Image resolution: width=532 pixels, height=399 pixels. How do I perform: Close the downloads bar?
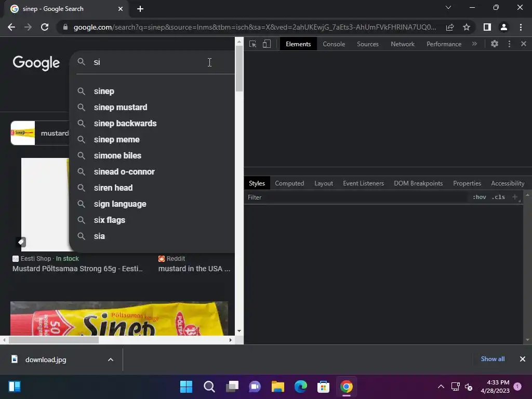[523, 359]
